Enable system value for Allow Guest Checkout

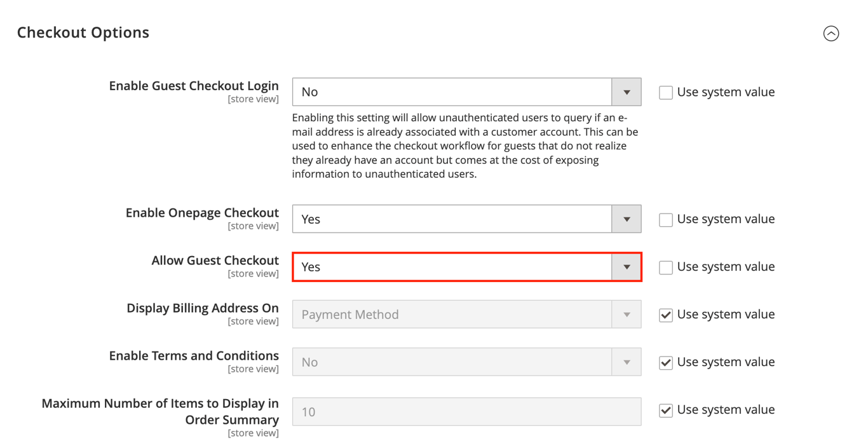[665, 267]
